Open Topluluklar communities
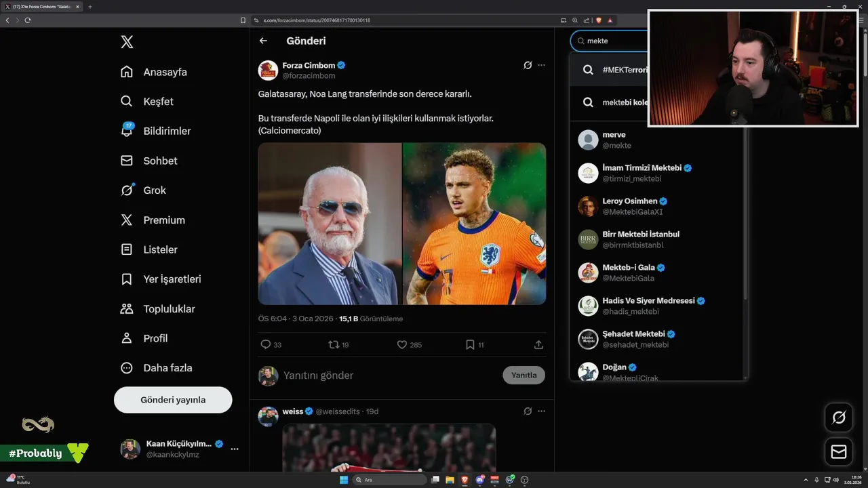This screenshot has width=868, height=488. [x=158, y=309]
